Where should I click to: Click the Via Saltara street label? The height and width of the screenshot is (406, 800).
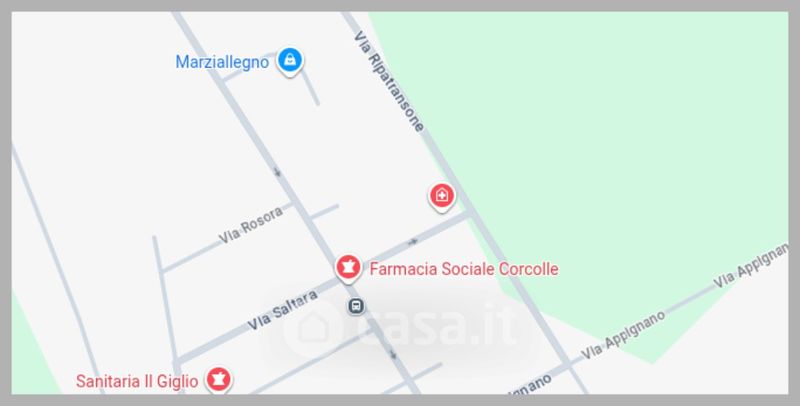(283, 310)
